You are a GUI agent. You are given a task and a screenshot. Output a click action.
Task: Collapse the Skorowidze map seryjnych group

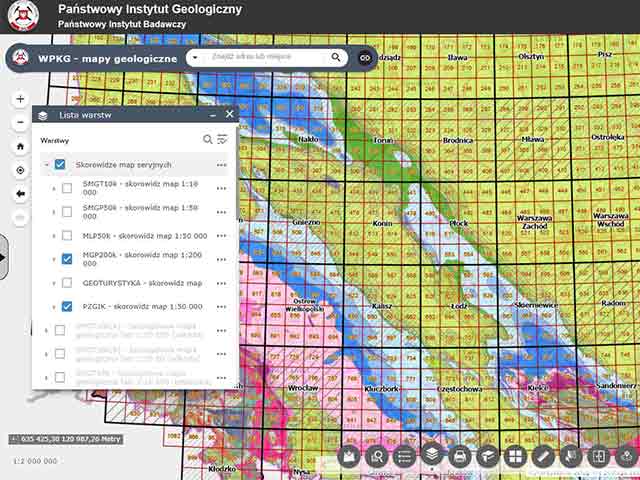pos(46,165)
